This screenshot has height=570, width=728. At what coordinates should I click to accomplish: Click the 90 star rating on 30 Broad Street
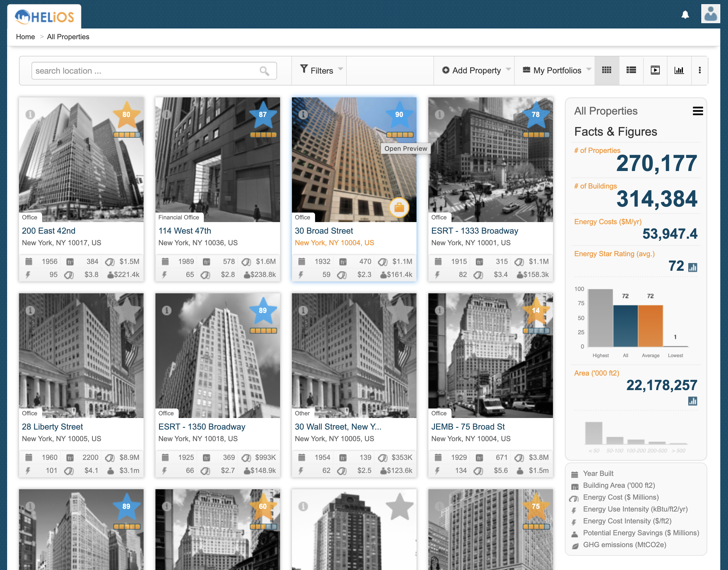[399, 115]
